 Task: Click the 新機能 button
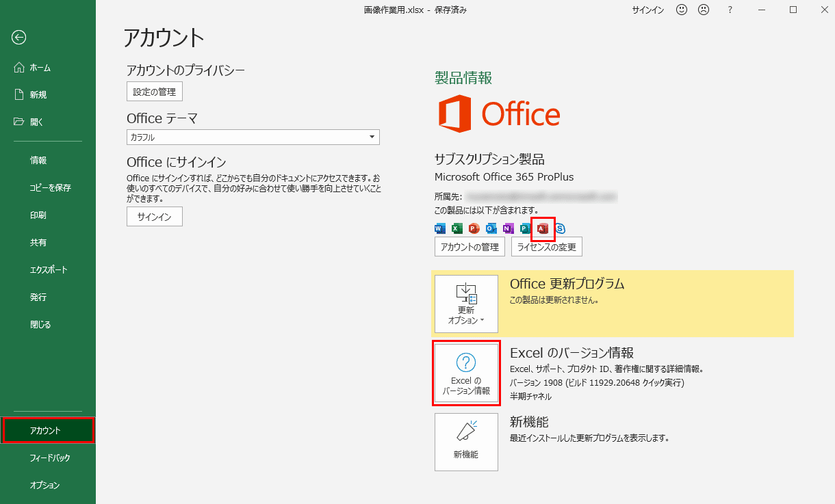pyautogui.click(x=466, y=442)
